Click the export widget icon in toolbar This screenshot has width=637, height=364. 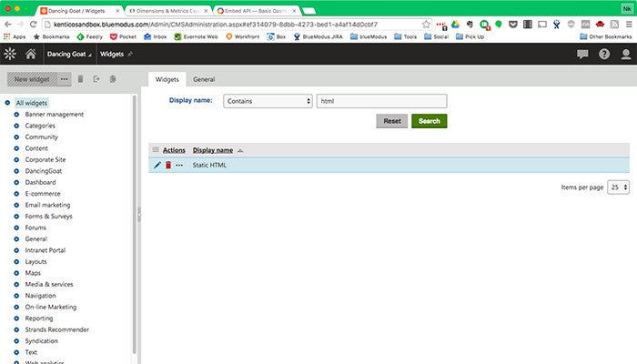point(96,79)
